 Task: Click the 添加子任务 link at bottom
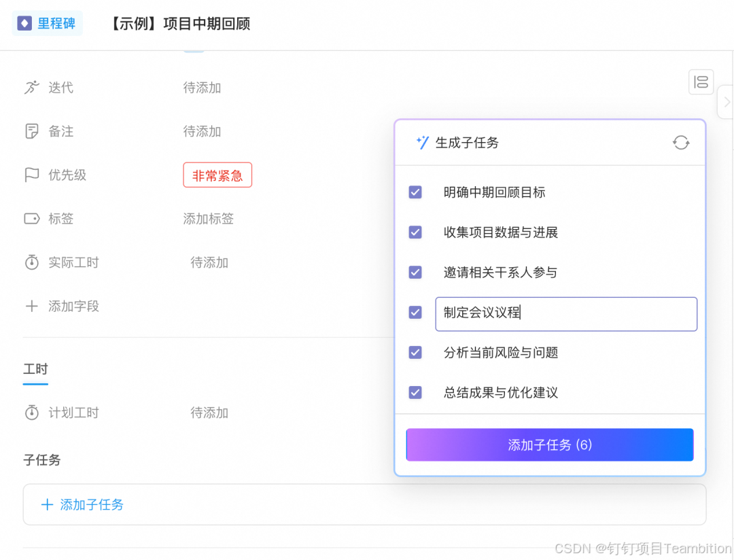coord(92,504)
